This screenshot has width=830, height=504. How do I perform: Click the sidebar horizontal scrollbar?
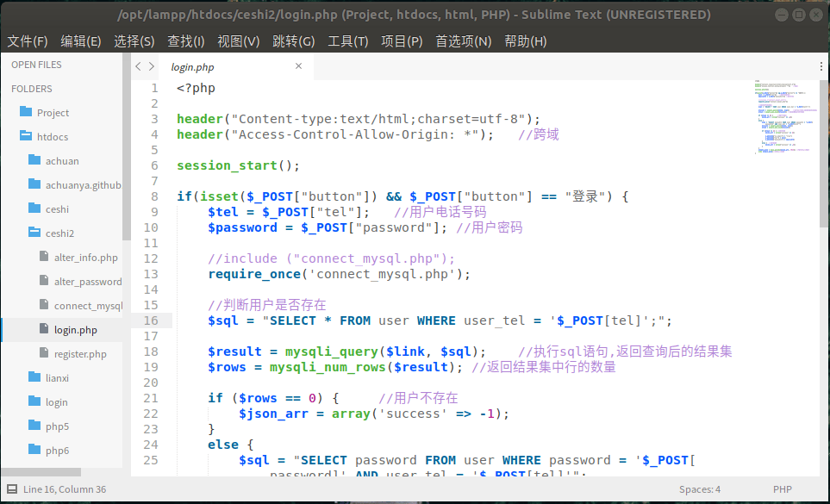point(41,472)
